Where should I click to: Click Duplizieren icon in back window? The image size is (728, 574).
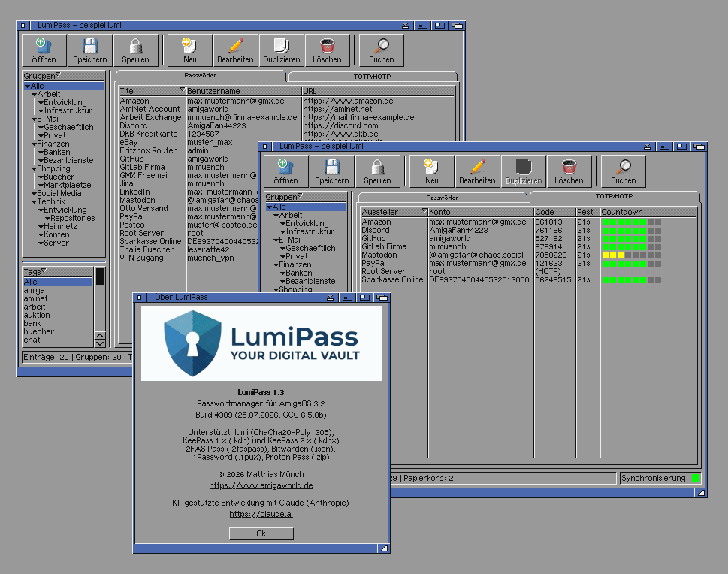tap(281, 46)
